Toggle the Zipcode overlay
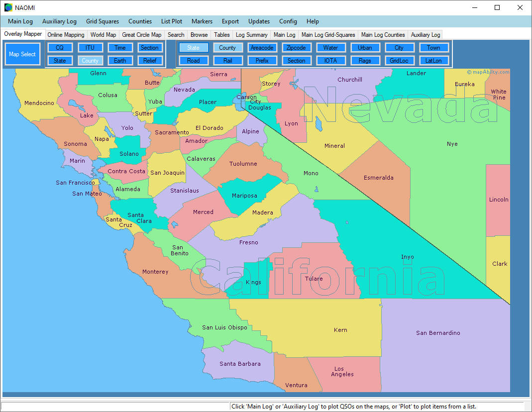The width and height of the screenshot is (532, 412). tap(296, 48)
